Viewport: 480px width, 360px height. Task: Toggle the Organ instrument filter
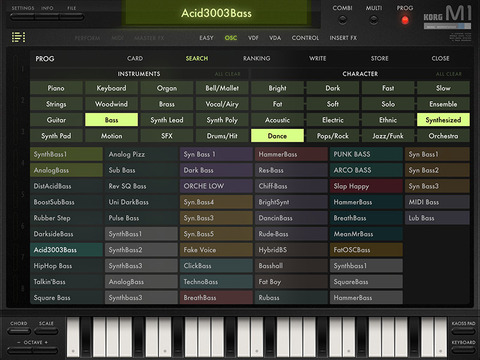167,88
